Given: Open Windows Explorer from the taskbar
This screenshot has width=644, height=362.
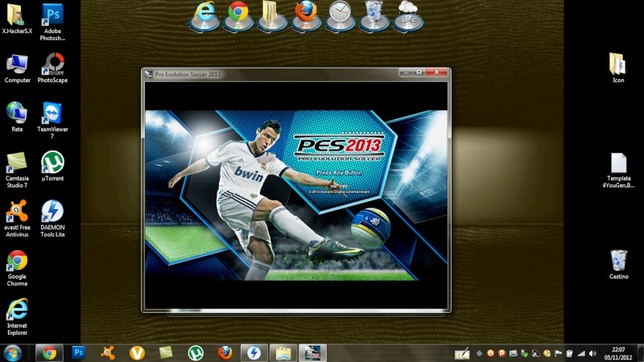Looking at the screenshot, I should pyautogui.click(x=283, y=353).
